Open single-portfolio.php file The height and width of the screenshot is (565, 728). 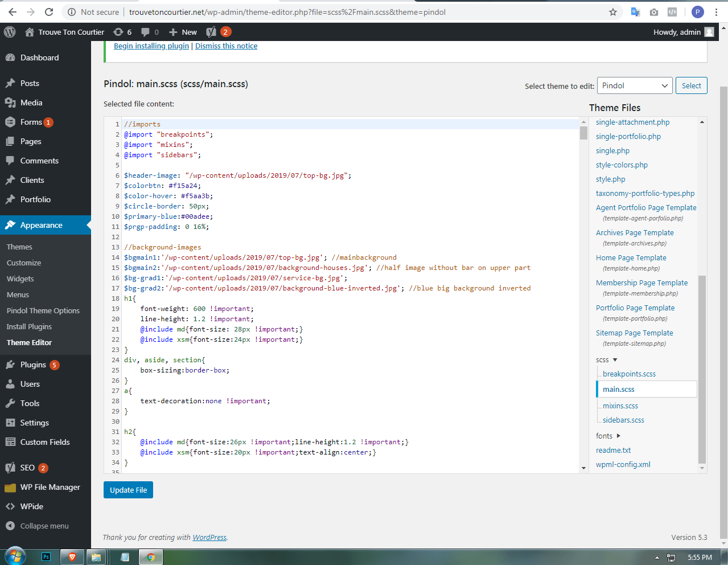(x=628, y=136)
